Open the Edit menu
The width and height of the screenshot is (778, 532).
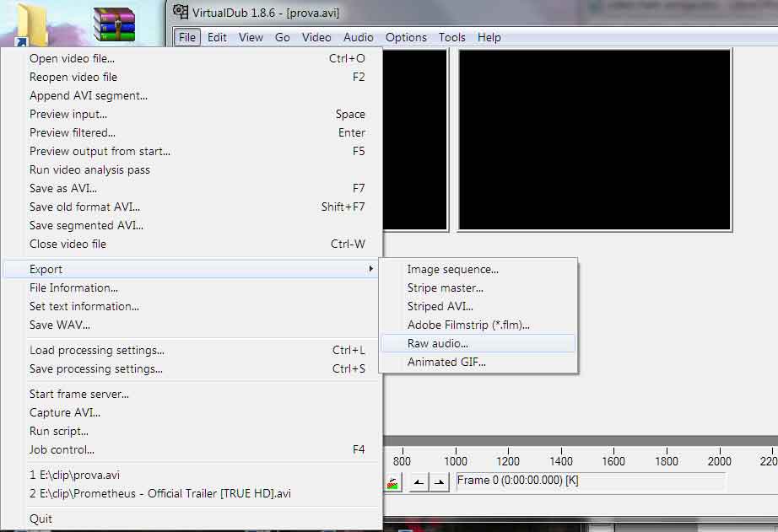pyautogui.click(x=217, y=37)
